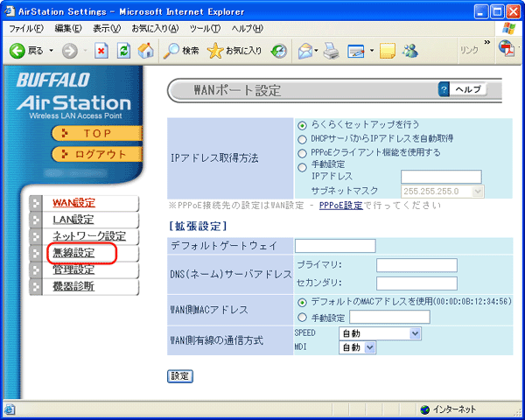Click the IE page icon in title bar
525x420 pixels.
pyautogui.click(x=10, y=11)
